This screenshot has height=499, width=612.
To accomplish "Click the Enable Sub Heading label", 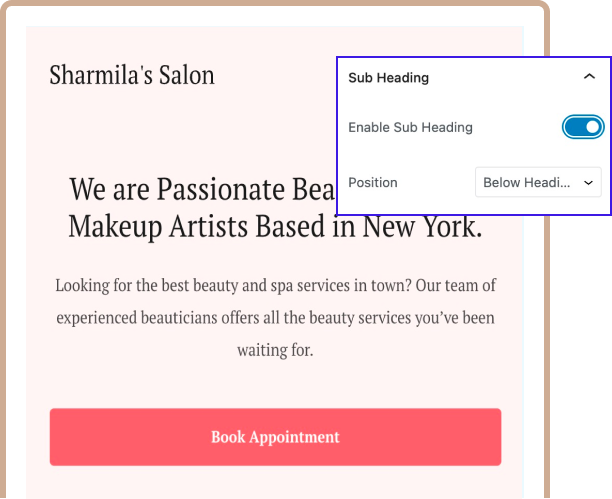I will tap(410, 127).
